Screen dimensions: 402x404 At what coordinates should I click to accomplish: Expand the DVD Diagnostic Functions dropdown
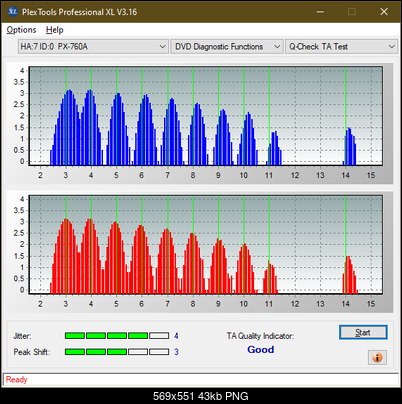click(x=227, y=47)
